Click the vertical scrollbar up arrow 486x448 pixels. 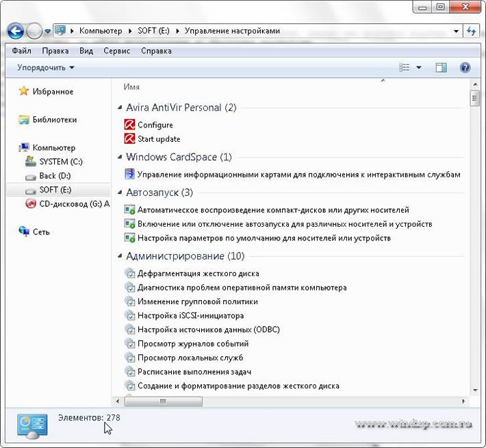tap(475, 84)
